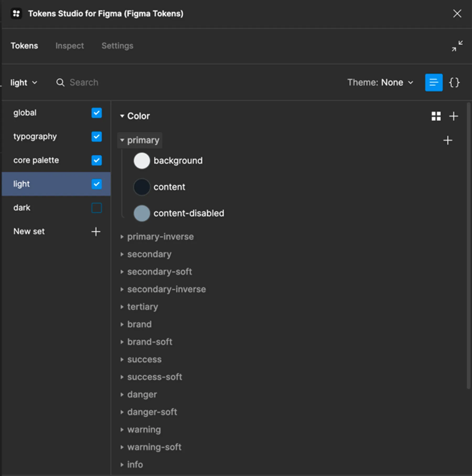The width and height of the screenshot is (472, 476).
Task: Collapse the plugin window with arrows icon
Action: pyautogui.click(x=457, y=46)
